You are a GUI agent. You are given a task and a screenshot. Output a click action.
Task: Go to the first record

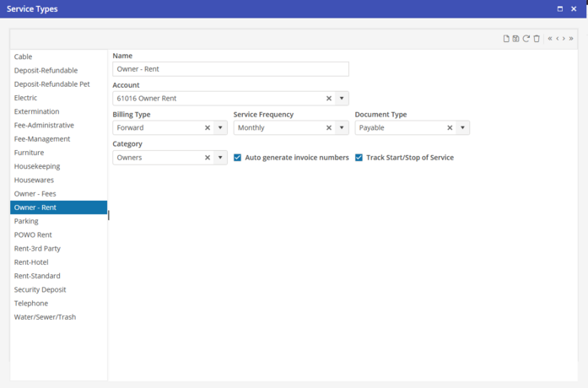[x=550, y=39]
